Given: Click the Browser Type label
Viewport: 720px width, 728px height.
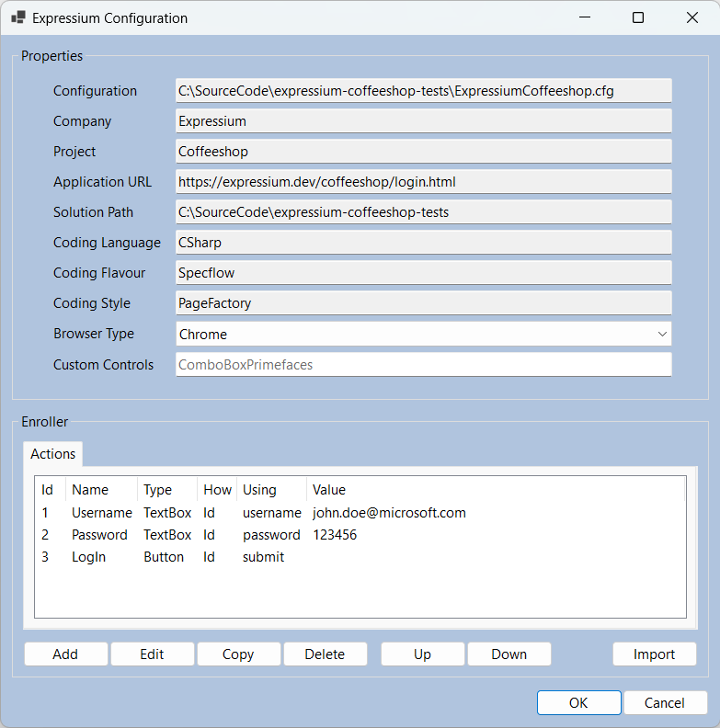Looking at the screenshot, I should tap(94, 334).
